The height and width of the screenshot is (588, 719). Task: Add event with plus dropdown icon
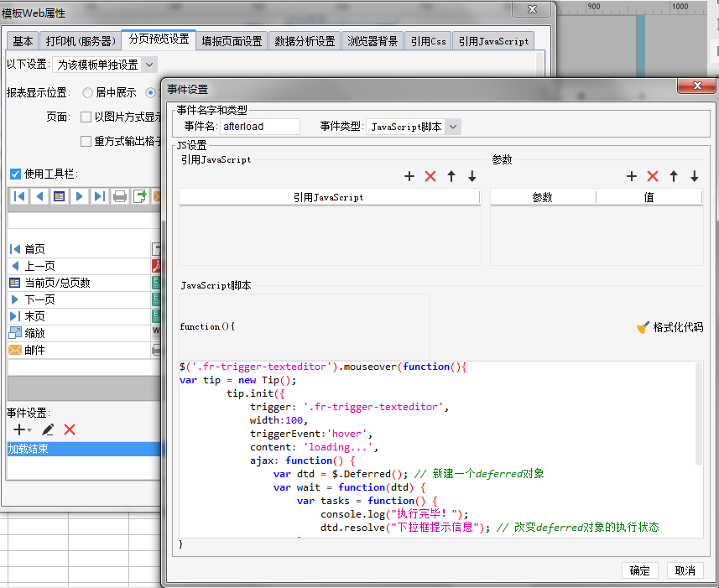point(22,429)
